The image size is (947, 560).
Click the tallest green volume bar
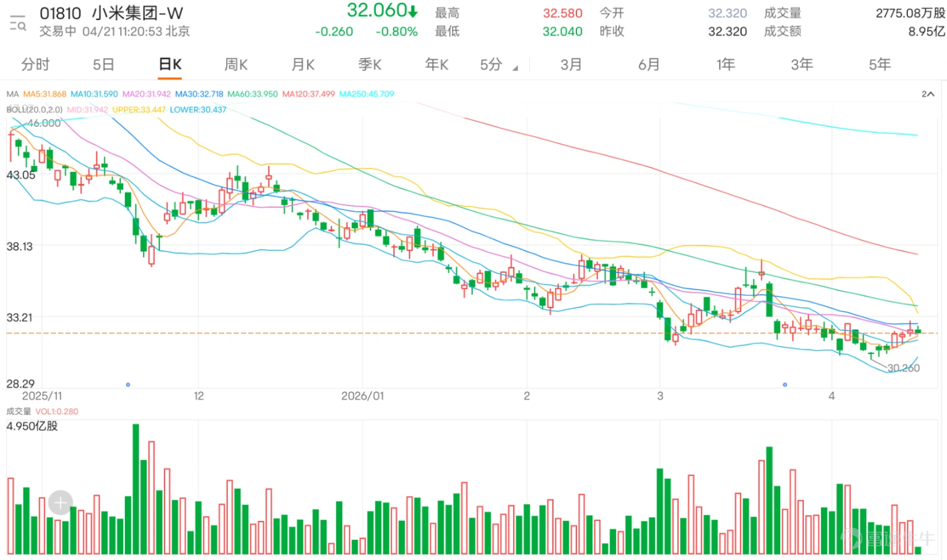[x=136, y=489]
